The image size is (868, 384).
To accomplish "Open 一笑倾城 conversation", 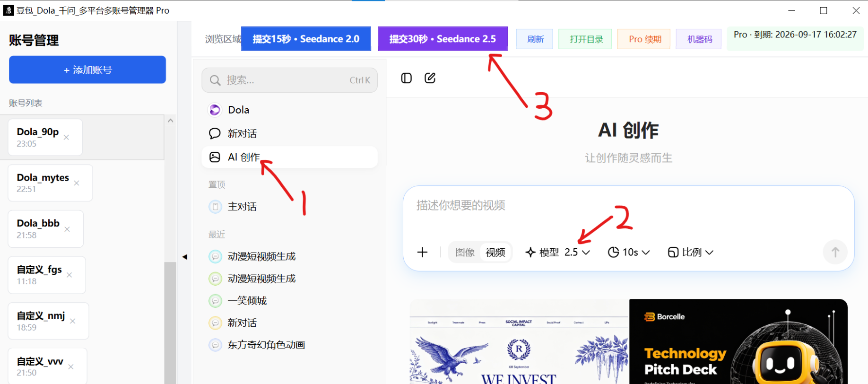I will tap(289, 301).
